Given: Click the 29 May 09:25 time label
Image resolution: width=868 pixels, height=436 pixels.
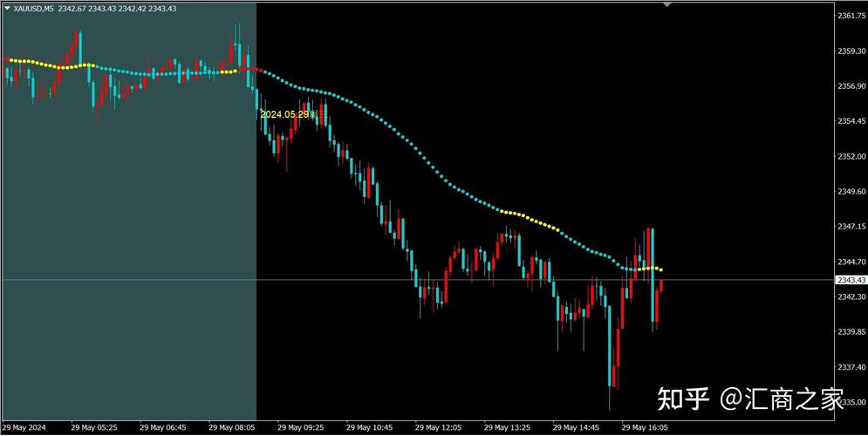Looking at the screenshot, I should [300, 428].
